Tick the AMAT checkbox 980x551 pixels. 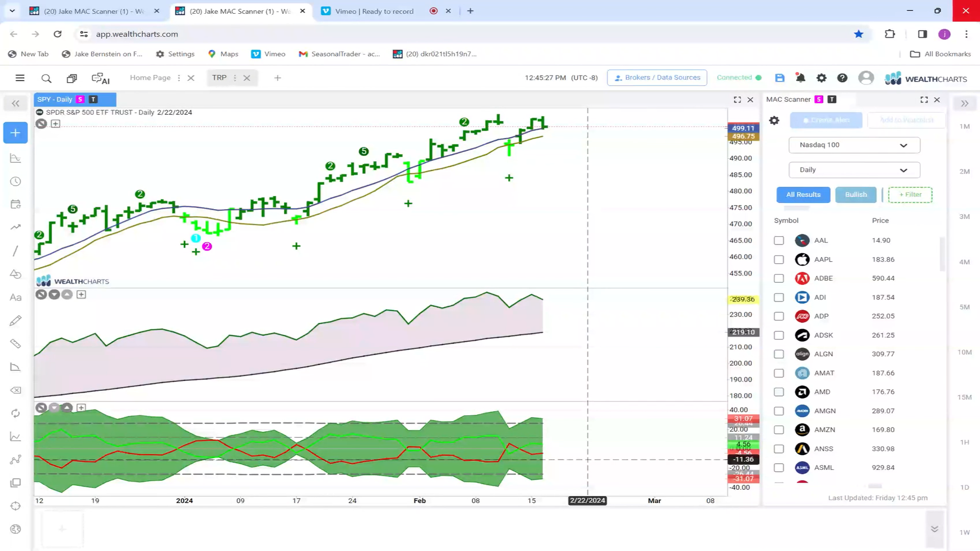[778, 373]
